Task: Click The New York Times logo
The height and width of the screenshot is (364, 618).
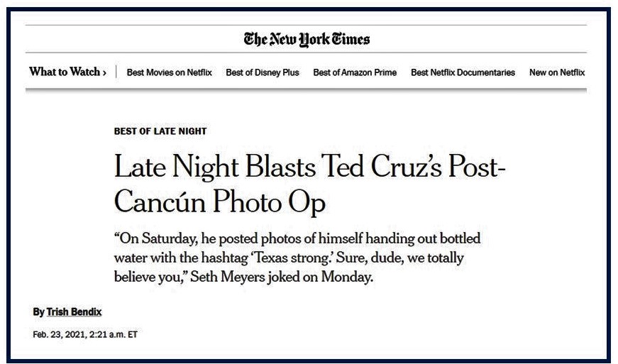Action: [307, 39]
